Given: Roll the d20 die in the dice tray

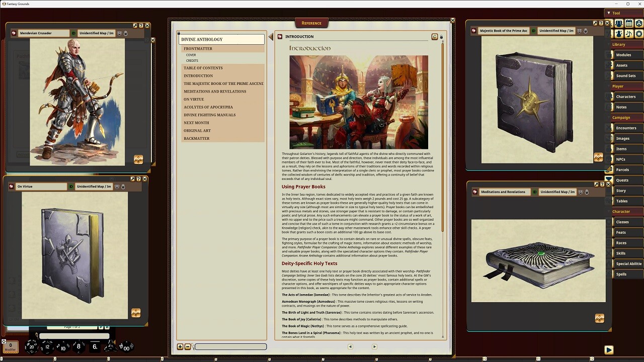Looking at the screenshot, I should click(31, 347).
